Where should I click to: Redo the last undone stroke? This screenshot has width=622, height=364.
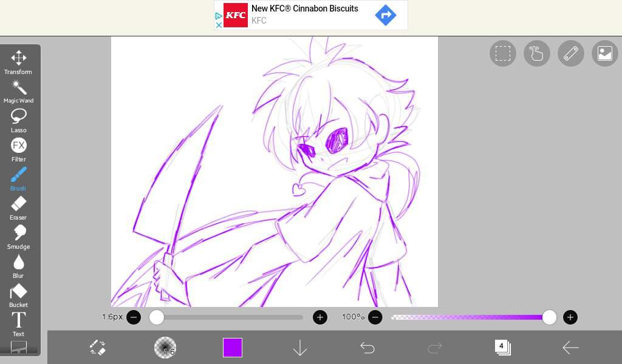pos(435,348)
